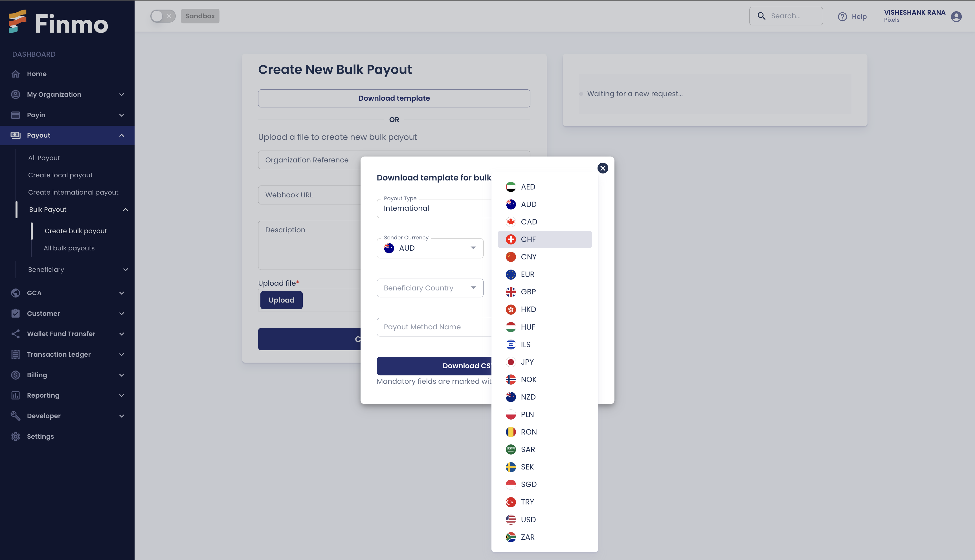Click the SGD currency flag icon

(x=510, y=484)
